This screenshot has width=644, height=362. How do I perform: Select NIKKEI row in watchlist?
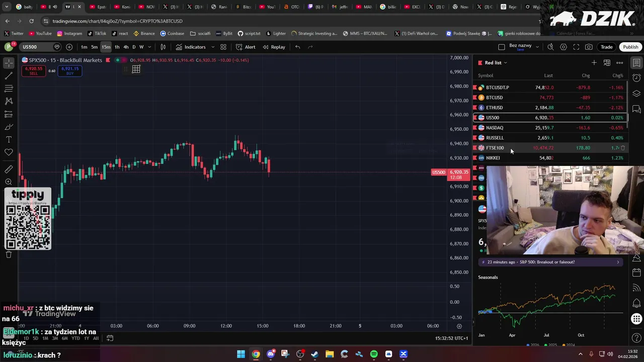tap(550, 158)
